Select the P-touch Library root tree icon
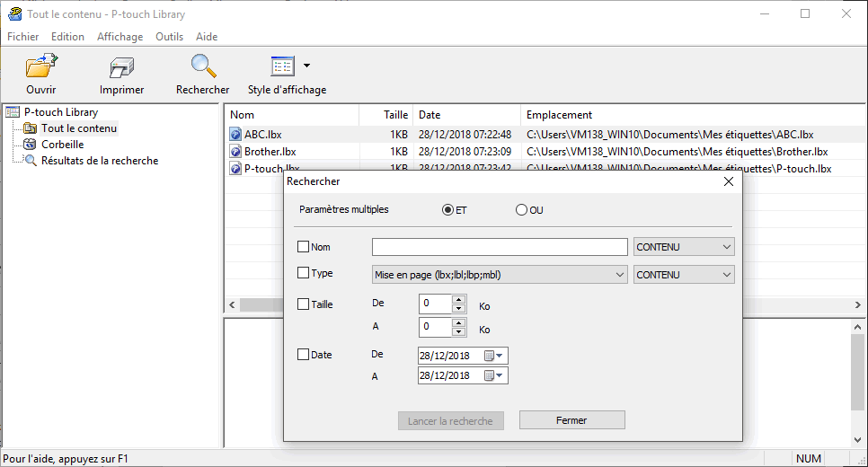The width and height of the screenshot is (868, 467). (x=13, y=112)
